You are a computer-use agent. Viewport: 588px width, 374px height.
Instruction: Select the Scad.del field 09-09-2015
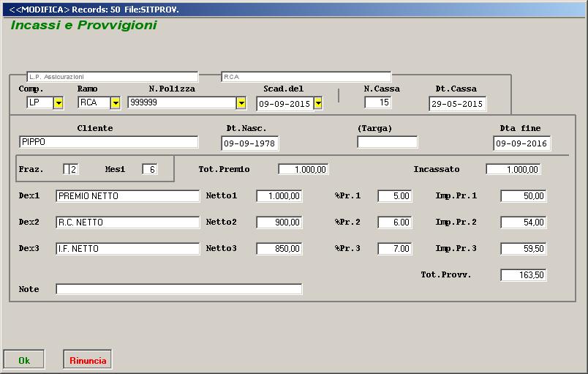(285, 104)
